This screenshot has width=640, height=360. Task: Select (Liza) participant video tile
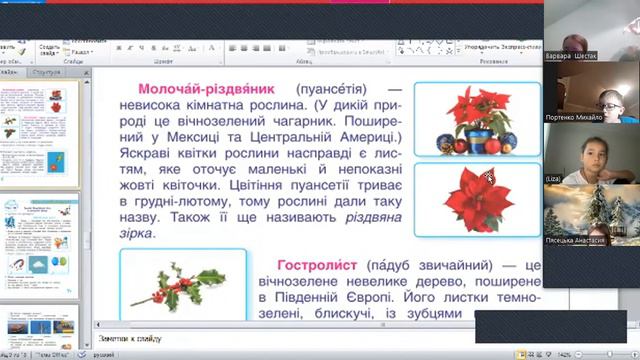tap(592, 153)
